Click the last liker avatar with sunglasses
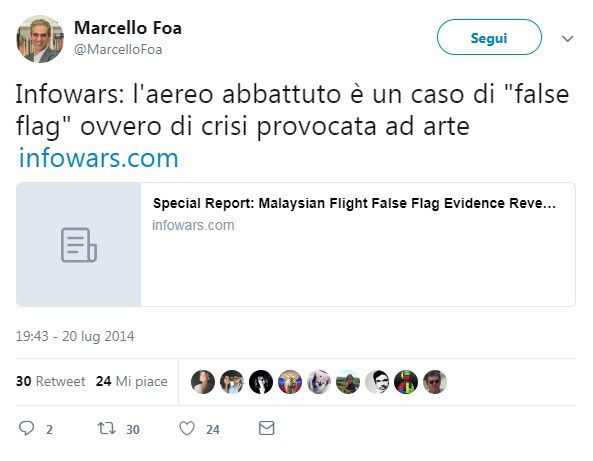The image size is (593, 461). (435, 382)
